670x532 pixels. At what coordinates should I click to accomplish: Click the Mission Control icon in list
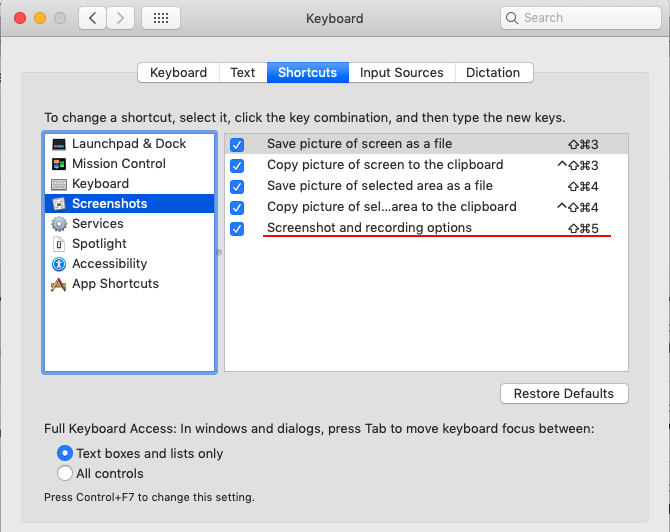pos(59,164)
